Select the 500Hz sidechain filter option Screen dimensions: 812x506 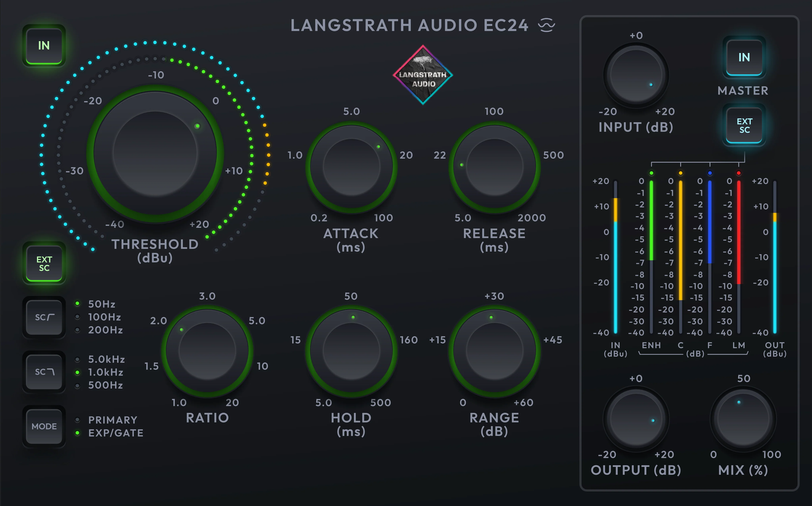click(99, 385)
